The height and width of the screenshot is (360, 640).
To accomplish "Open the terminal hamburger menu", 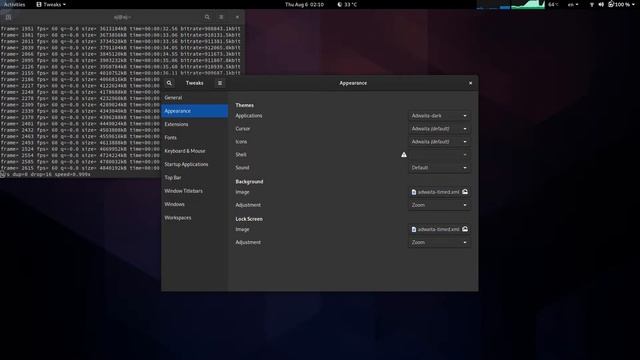I will (x=221, y=17).
